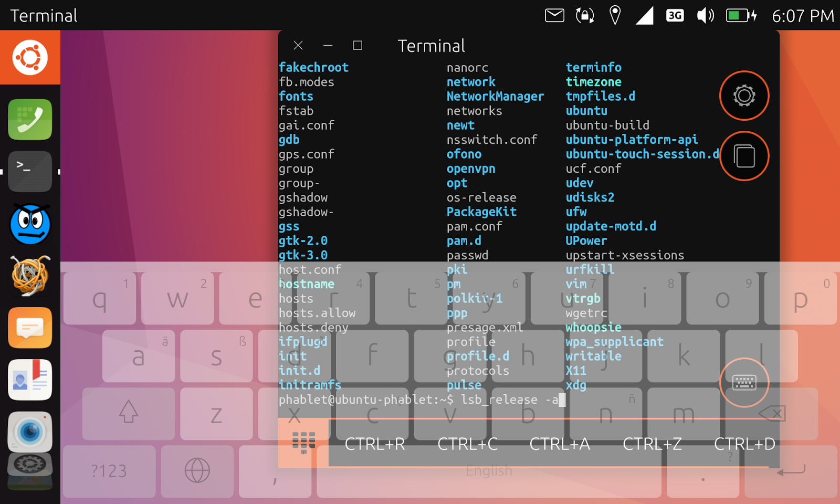Open the phone dialer from the launcher
840x504 pixels.
tap(30, 120)
